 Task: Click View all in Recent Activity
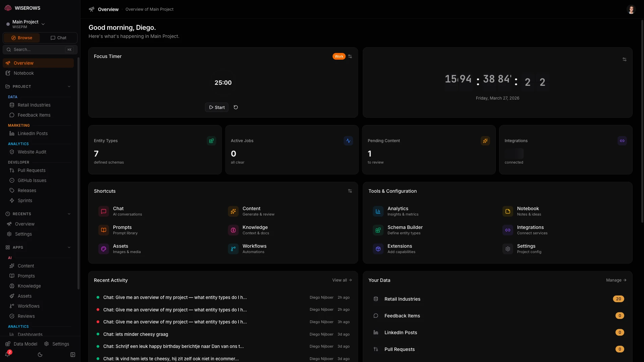pyautogui.click(x=342, y=280)
